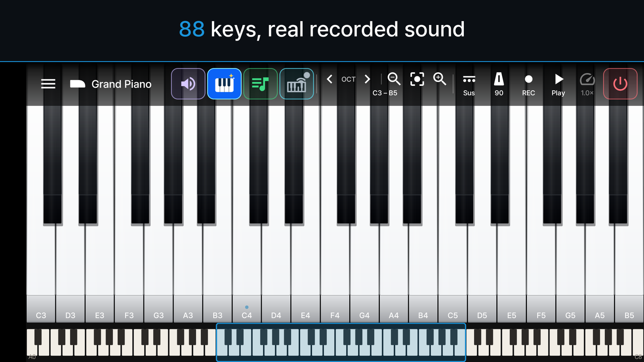Reset keyboard zoom with focus icon
This screenshot has height=362, width=644.
(x=417, y=79)
